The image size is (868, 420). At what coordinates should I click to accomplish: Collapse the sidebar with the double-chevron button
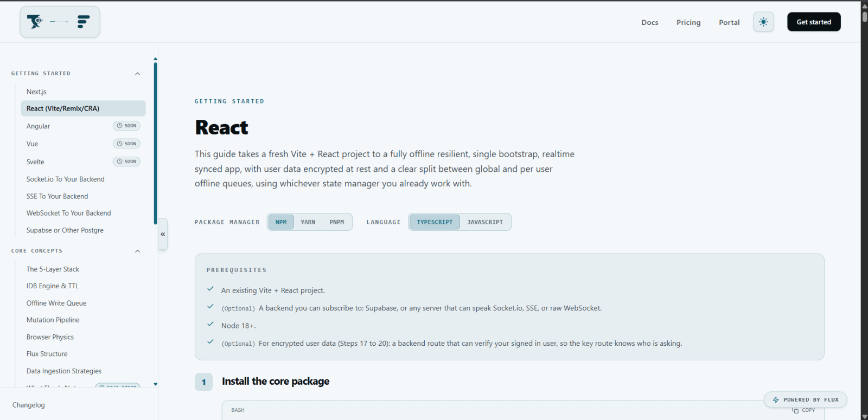click(x=163, y=234)
